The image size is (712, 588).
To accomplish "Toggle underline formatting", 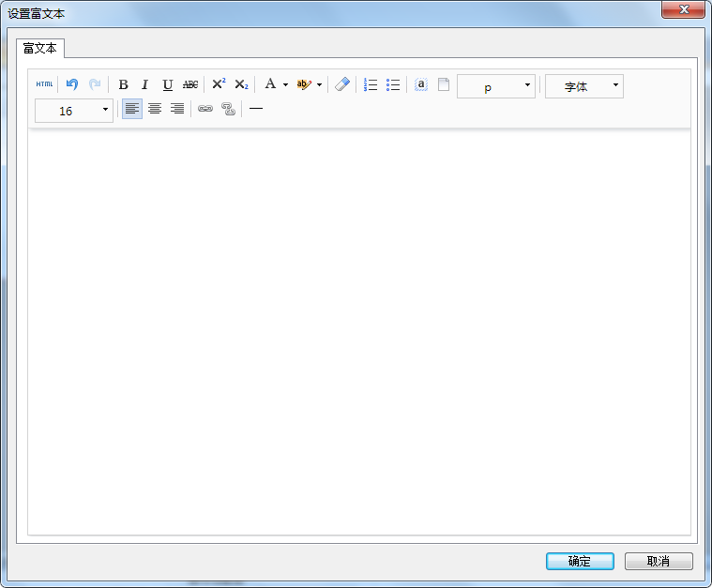I will [x=168, y=84].
